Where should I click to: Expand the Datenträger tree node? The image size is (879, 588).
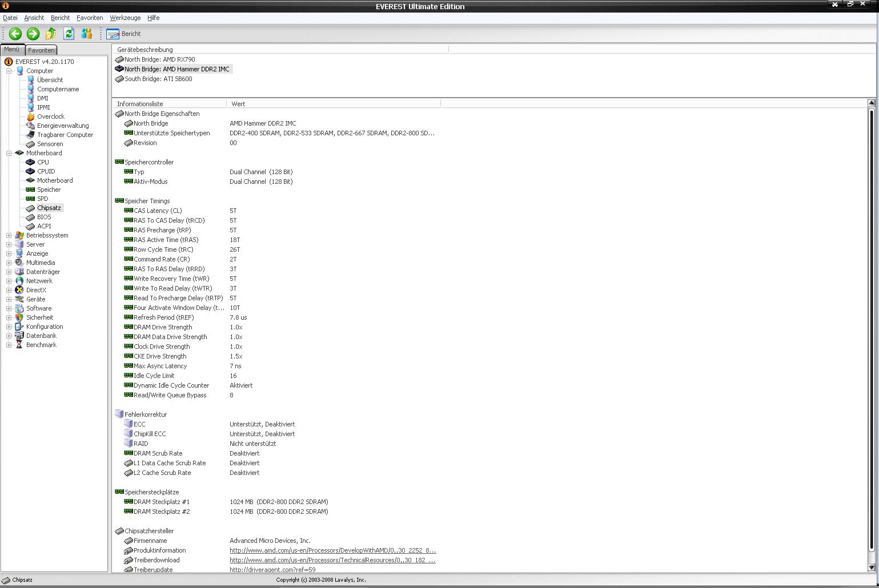pyautogui.click(x=9, y=272)
